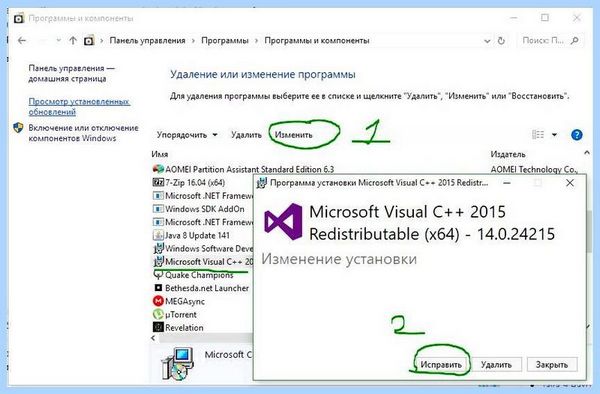Open Просмотр установленных обновлений link
Viewport: 600px width, 394px height.
point(79,107)
